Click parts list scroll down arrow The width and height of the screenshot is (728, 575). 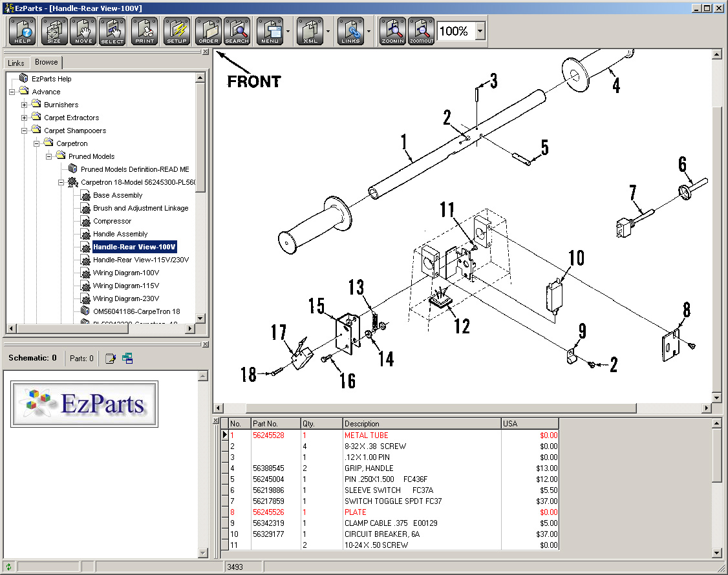(x=717, y=553)
